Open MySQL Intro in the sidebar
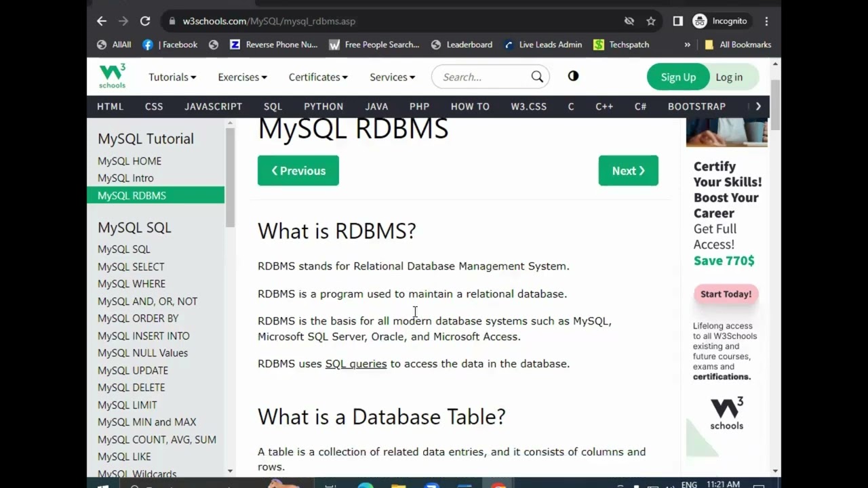Screen dimensions: 868x488 [x=125, y=178]
